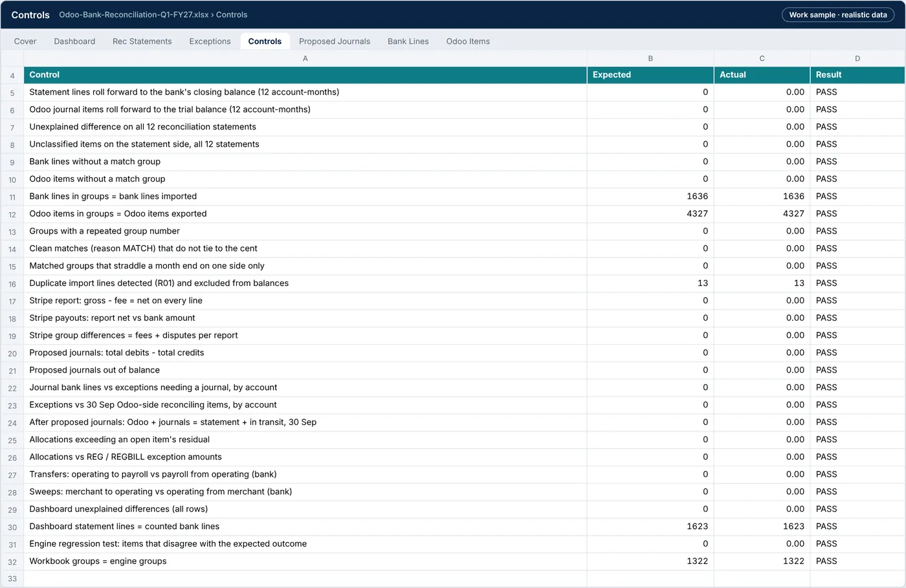Click Actual value 4327 for Odoo items exported

[x=762, y=214]
